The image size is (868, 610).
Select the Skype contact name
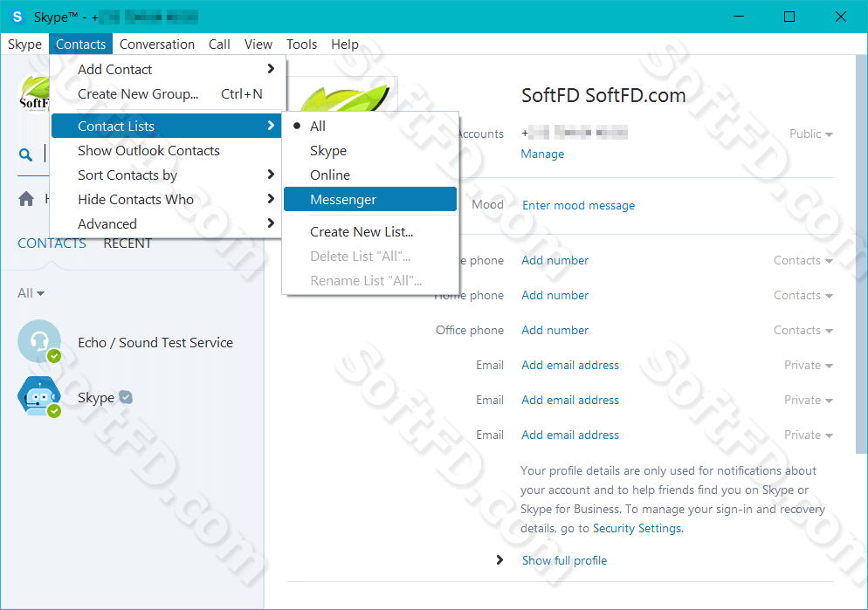point(96,398)
